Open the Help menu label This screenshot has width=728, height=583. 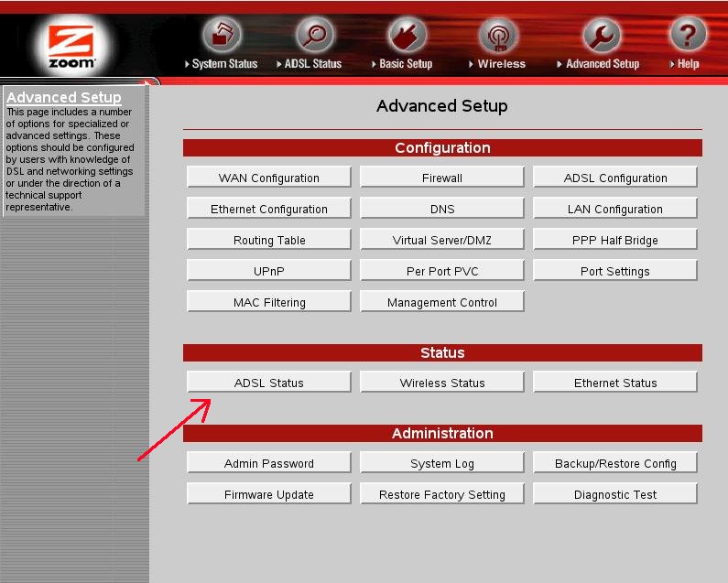(688, 64)
